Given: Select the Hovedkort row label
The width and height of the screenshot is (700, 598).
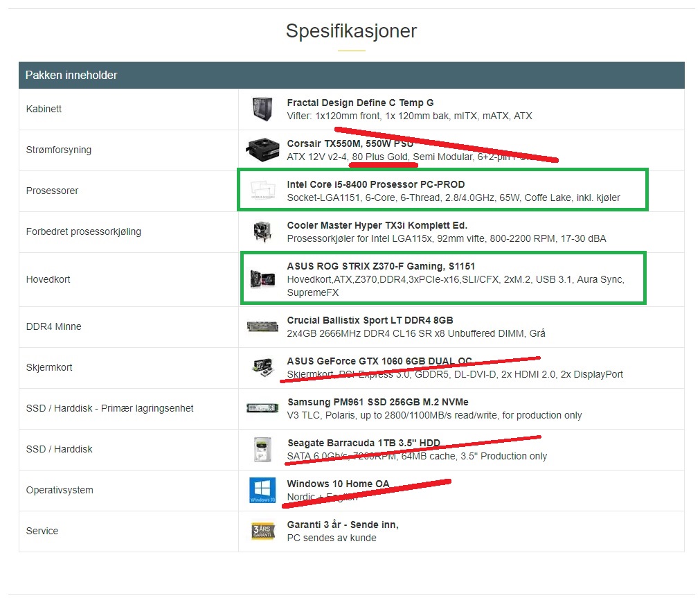Looking at the screenshot, I should pos(48,279).
